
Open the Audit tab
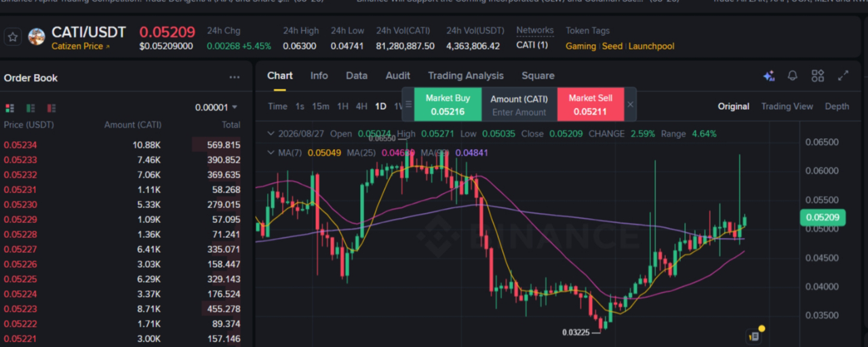[398, 76]
